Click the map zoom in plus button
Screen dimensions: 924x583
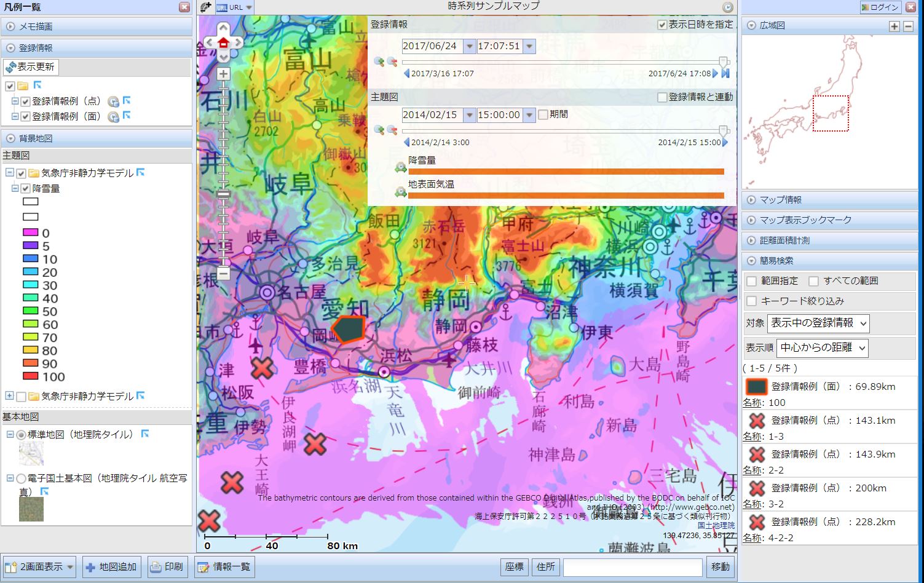click(x=223, y=74)
